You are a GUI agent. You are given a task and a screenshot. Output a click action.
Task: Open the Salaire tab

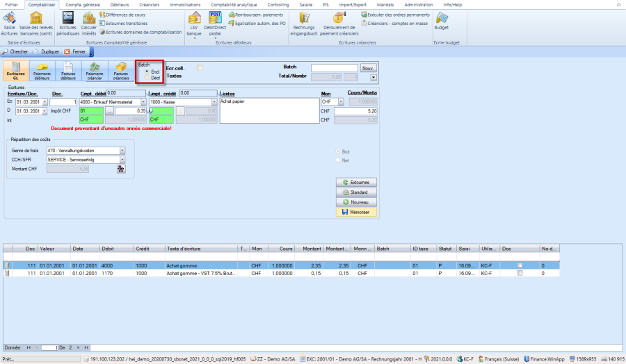[x=305, y=4]
